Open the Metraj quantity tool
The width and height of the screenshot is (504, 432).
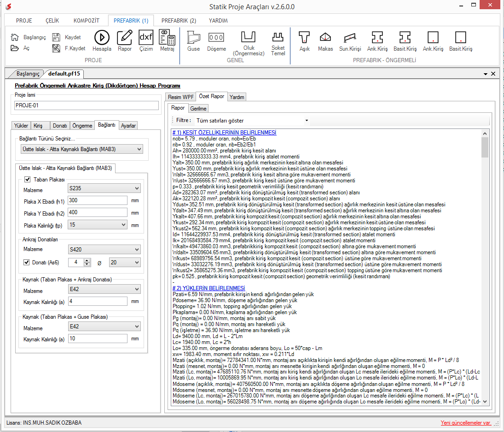pyautogui.click(x=167, y=41)
